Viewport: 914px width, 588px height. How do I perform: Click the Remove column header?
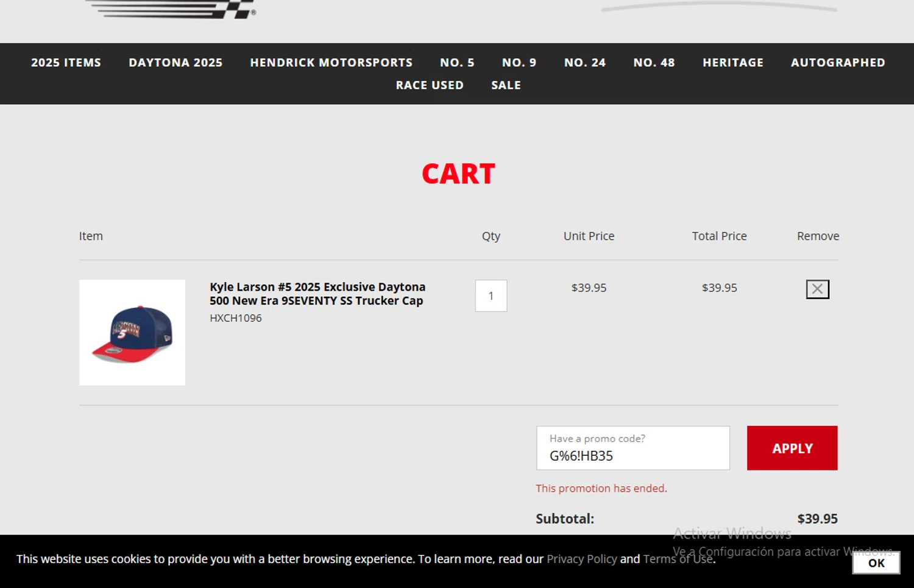(818, 236)
